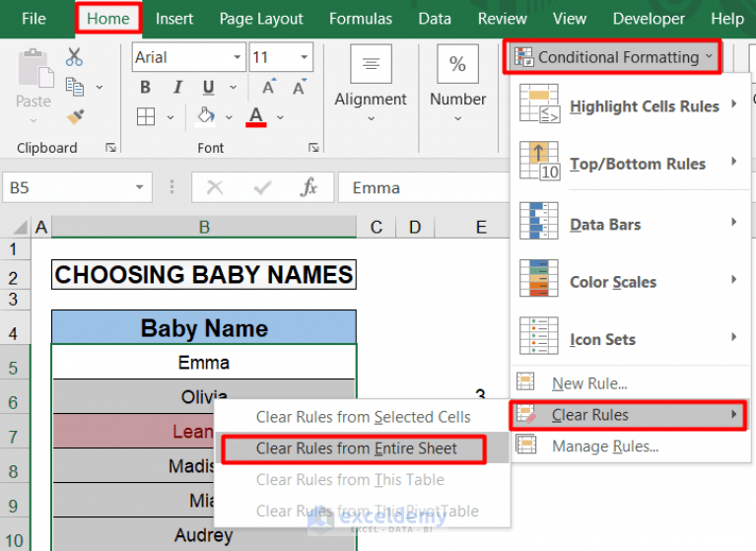The height and width of the screenshot is (551, 756).
Task: Open the font size 11 dropdown
Action: 305,57
